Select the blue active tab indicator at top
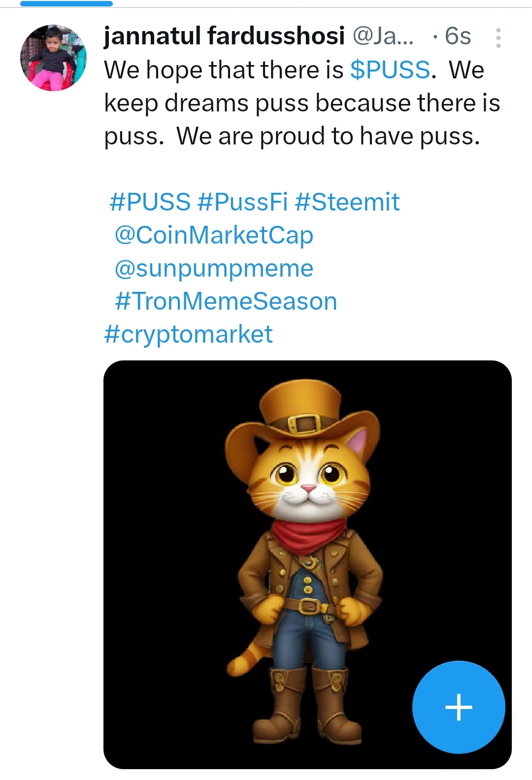 66,3
